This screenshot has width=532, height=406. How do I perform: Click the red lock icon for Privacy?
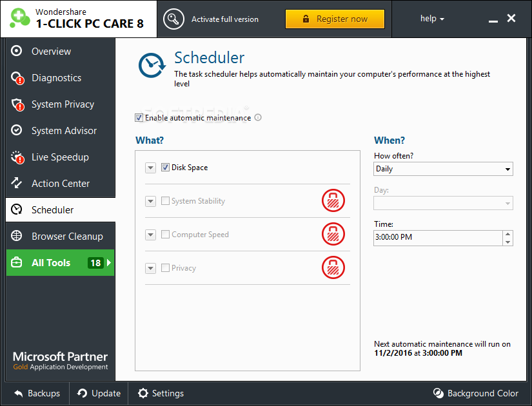pyautogui.click(x=333, y=267)
